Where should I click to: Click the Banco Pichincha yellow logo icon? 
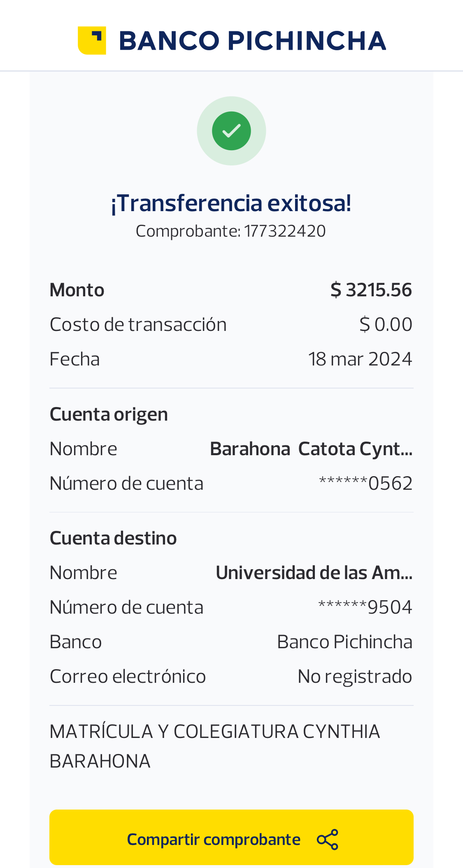coord(92,40)
